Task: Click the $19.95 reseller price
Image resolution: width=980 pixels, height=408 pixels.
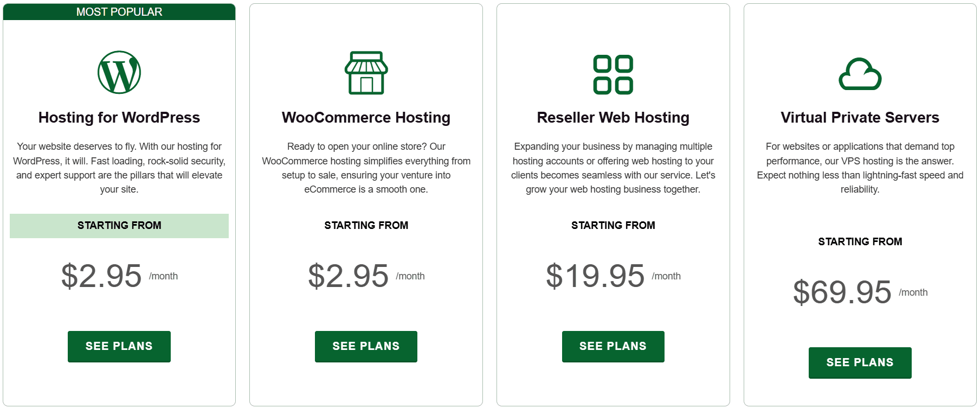Action: [595, 276]
